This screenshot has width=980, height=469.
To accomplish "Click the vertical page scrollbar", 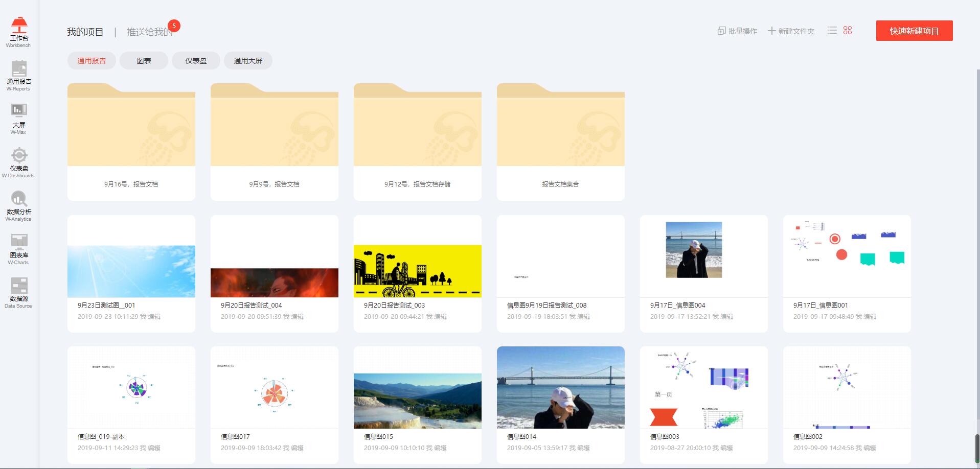I will (x=977, y=447).
